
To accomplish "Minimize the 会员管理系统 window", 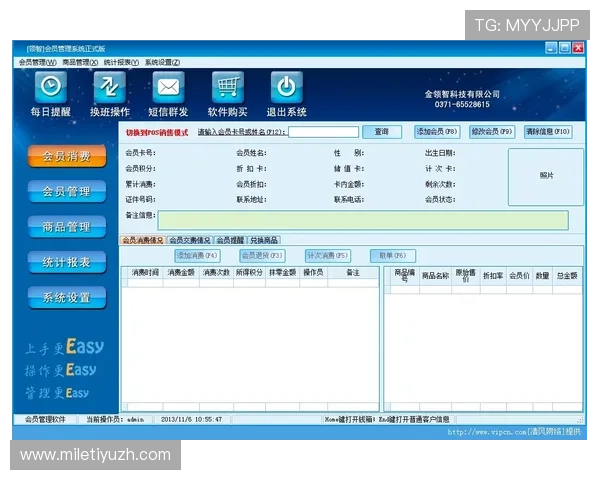I will (551, 48).
